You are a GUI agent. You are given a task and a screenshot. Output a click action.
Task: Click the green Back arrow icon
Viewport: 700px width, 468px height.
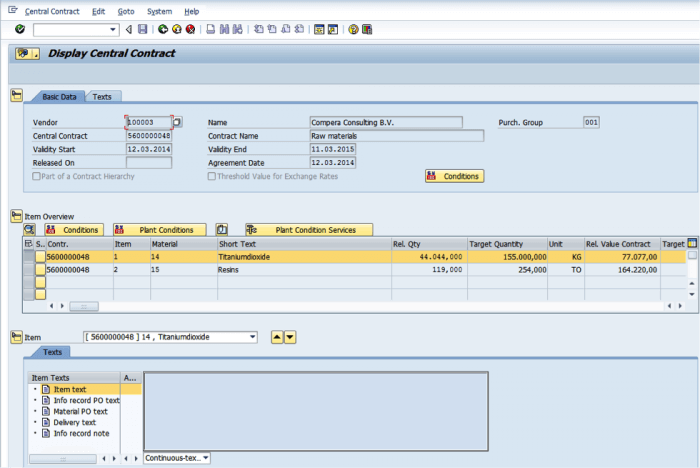pyautogui.click(x=163, y=29)
